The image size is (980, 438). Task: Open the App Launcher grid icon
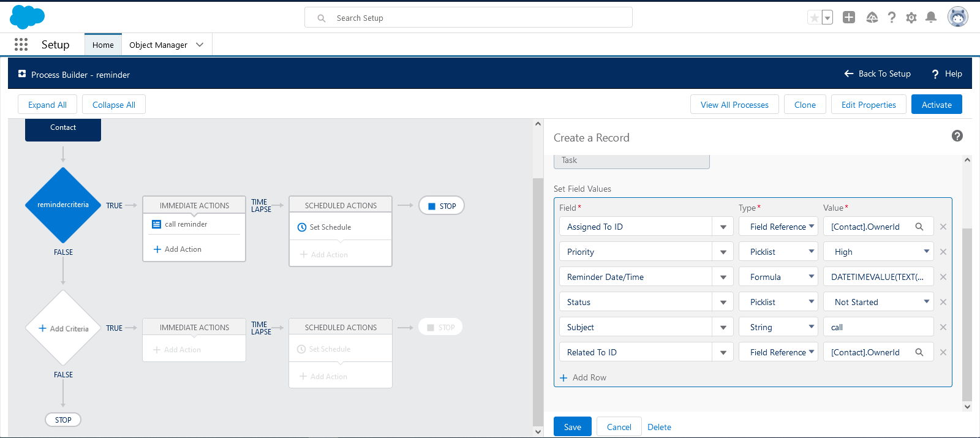21,44
